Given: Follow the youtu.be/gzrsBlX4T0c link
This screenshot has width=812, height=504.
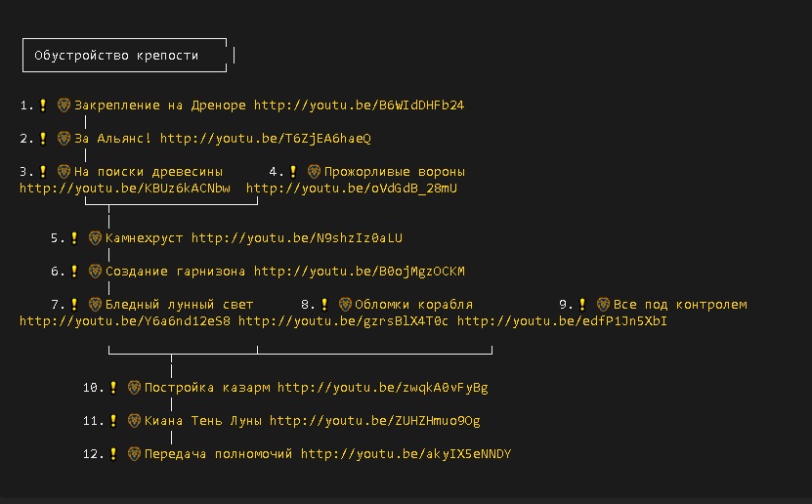Looking at the screenshot, I should point(343,320).
